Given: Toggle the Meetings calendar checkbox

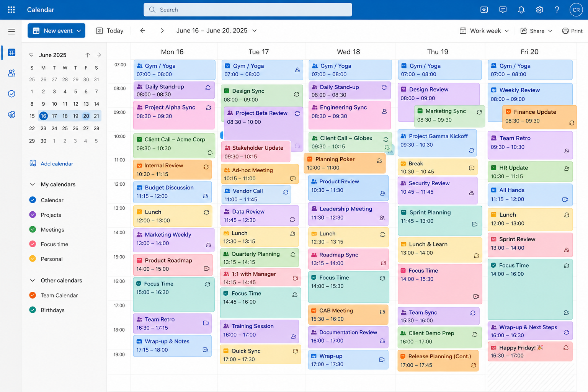Looking at the screenshot, I should coord(33,229).
